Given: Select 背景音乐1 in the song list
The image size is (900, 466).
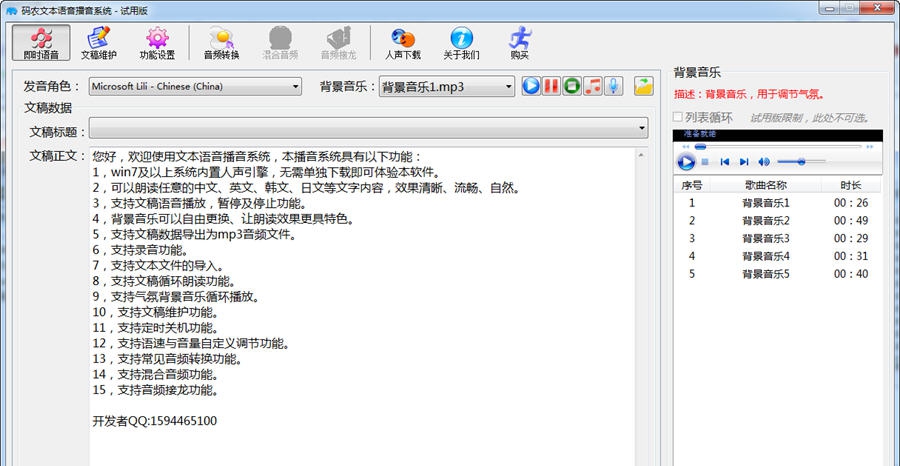Looking at the screenshot, I should click(766, 203).
